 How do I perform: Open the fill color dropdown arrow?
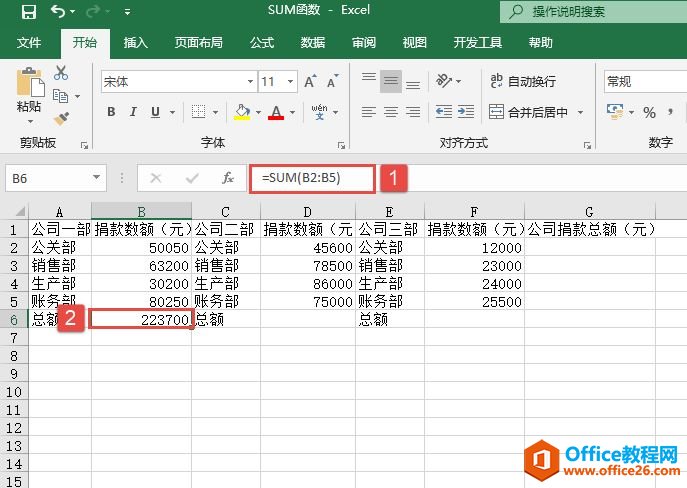[258, 113]
